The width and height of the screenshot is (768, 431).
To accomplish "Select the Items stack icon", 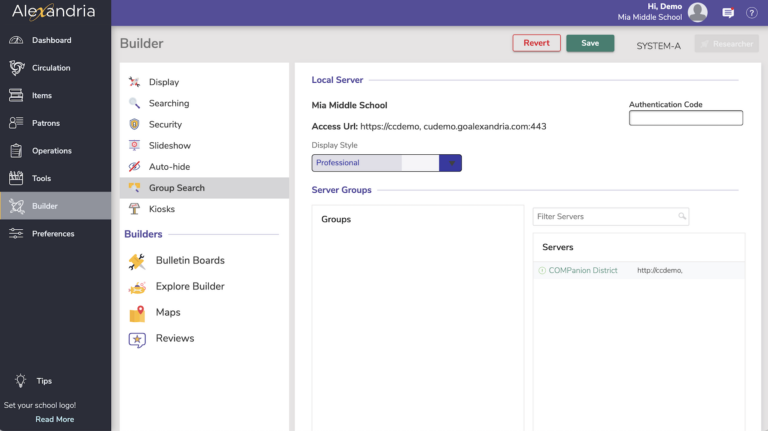I will tap(16, 95).
